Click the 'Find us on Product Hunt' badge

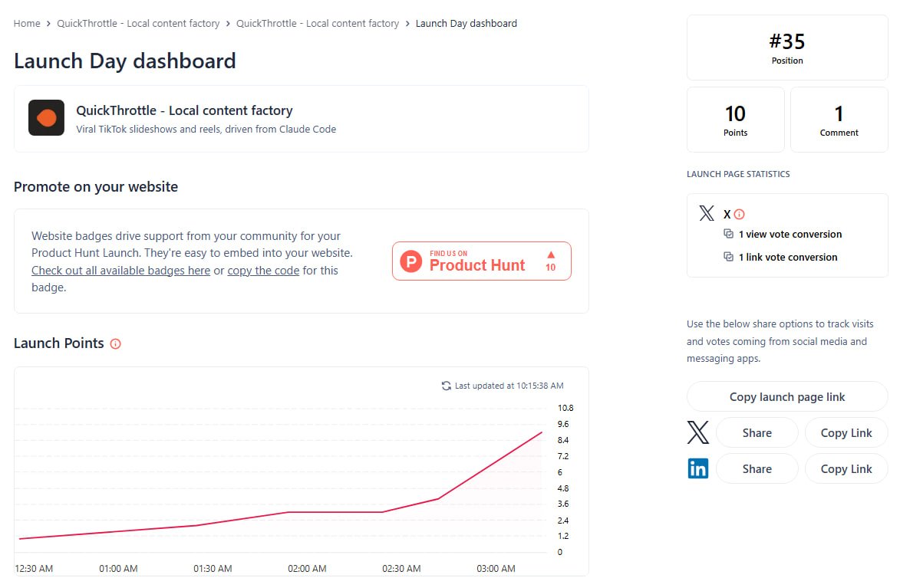point(482,261)
